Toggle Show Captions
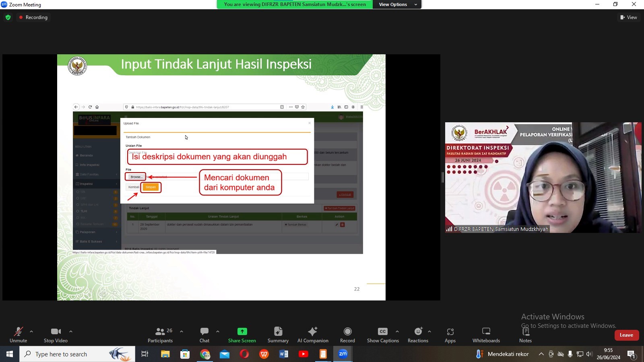This screenshot has height=362, width=644. [383, 335]
